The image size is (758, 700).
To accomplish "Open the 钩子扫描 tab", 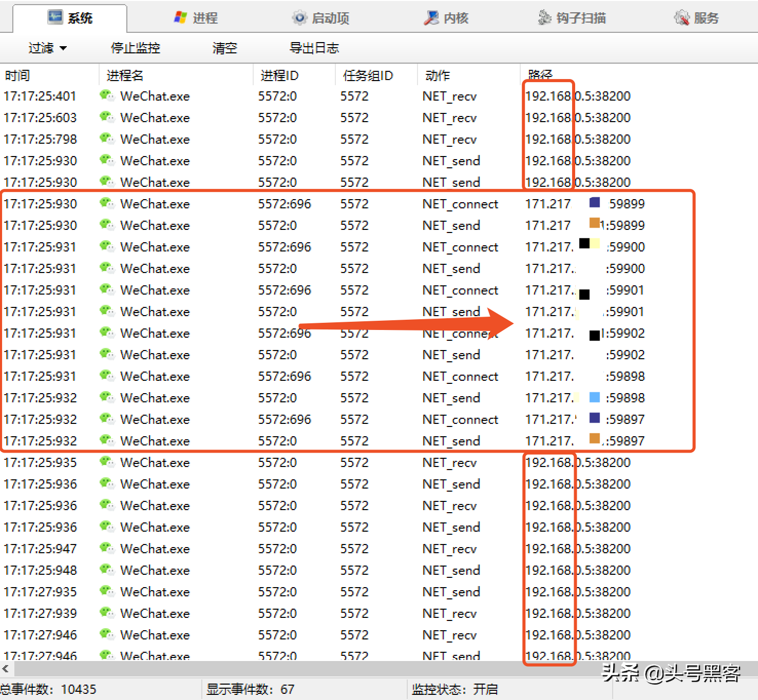I will (x=572, y=18).
